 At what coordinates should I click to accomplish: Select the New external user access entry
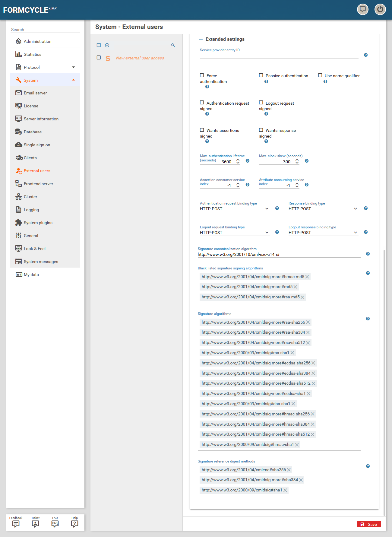tap(140, 58)
